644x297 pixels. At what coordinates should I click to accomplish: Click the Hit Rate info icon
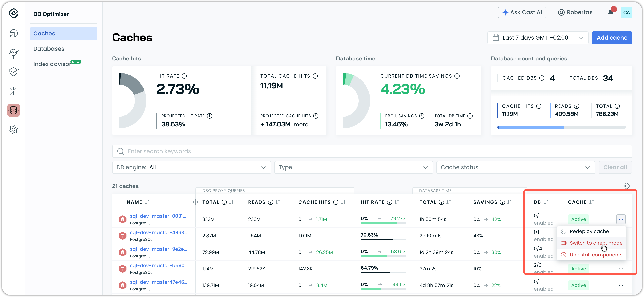(x=184, y=76)
